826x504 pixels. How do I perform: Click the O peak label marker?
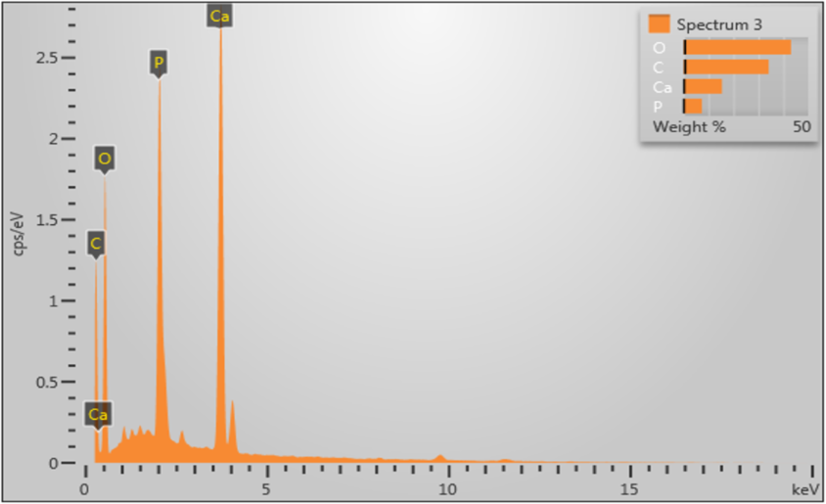point(104,159)
